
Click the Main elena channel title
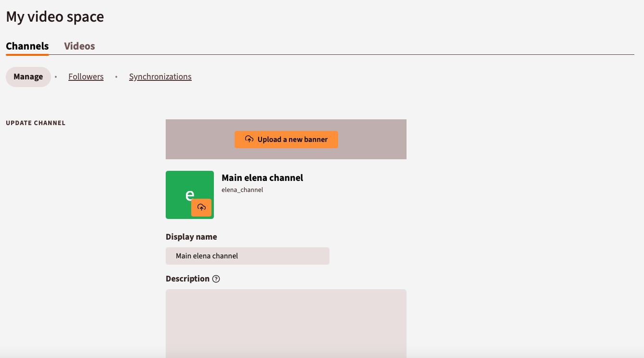coord(262,178)
